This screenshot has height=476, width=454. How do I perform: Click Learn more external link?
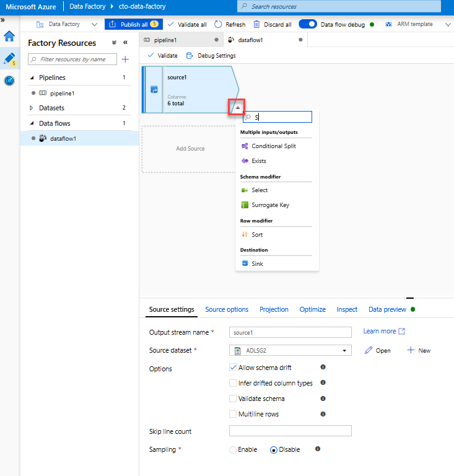(384, 331)
